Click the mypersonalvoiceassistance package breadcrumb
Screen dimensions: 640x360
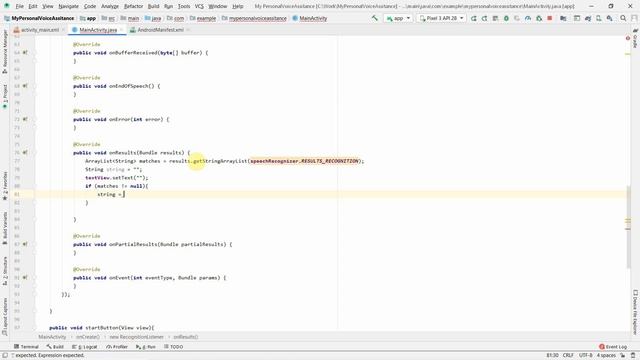(x=254, y=18)
